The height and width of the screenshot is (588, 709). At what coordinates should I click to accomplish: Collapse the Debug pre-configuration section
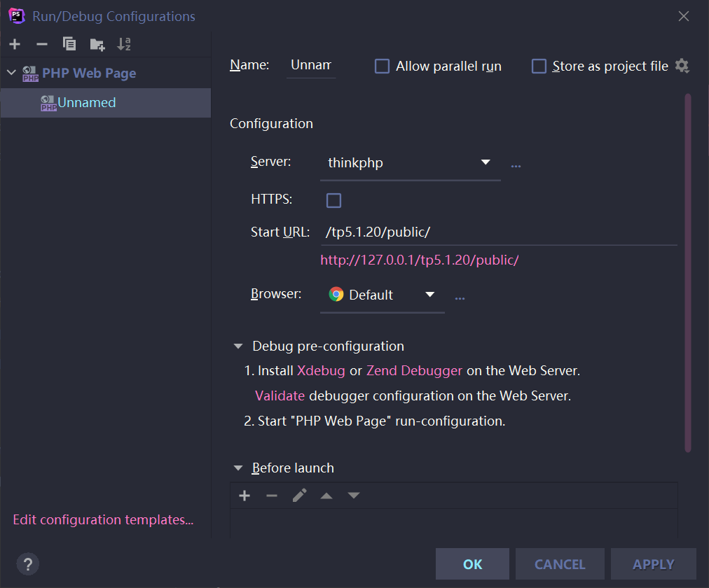pyautogui.click(x=238, y=345)
